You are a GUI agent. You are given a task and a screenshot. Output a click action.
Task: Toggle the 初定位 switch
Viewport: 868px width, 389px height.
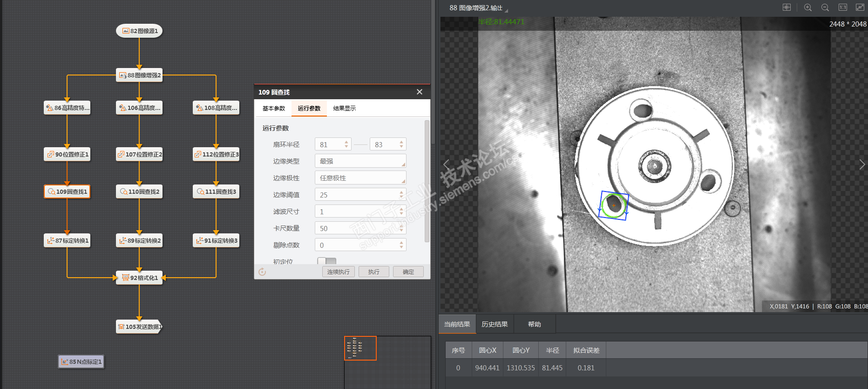(326, 261)
